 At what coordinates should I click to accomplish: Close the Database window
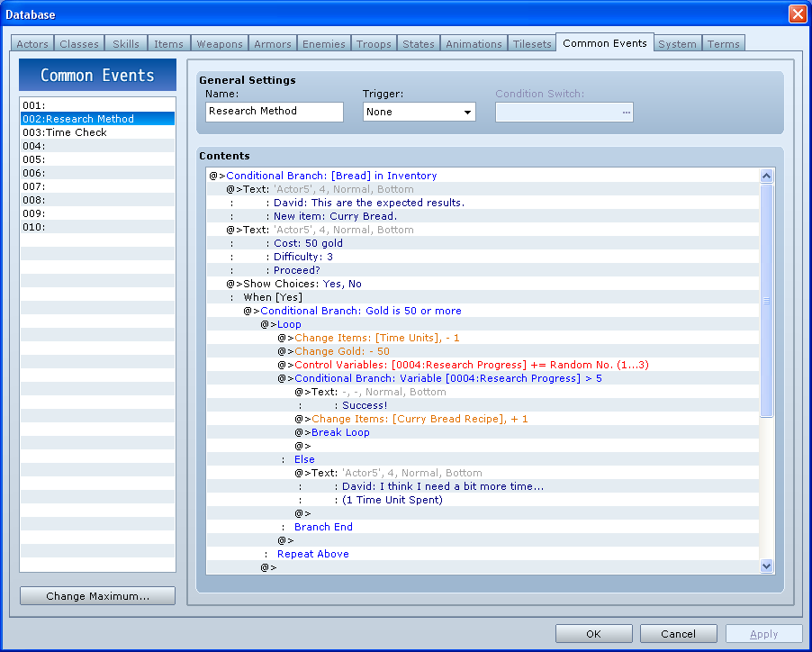tap(797, 14)
